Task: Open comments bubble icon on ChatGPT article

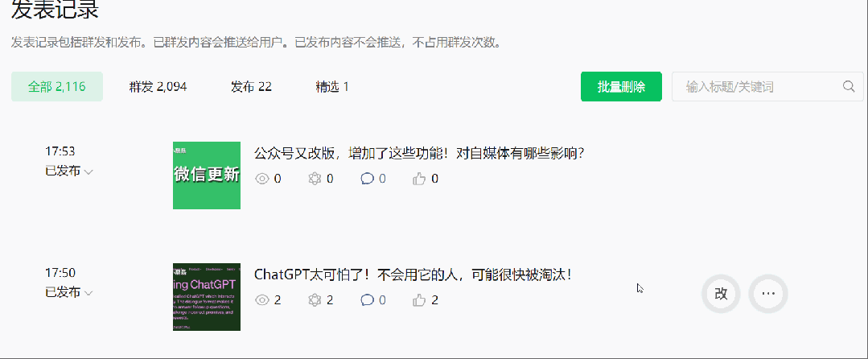Action: pyautogui.click(x=367, y=300)
